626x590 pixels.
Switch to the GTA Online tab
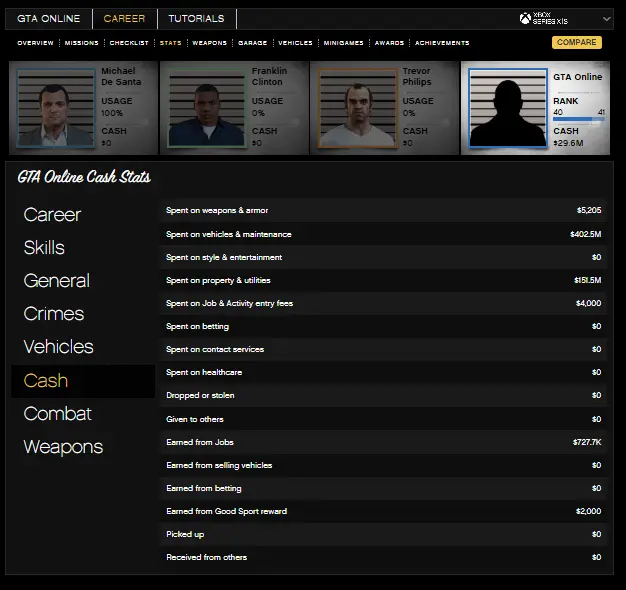tap(48, 19)
